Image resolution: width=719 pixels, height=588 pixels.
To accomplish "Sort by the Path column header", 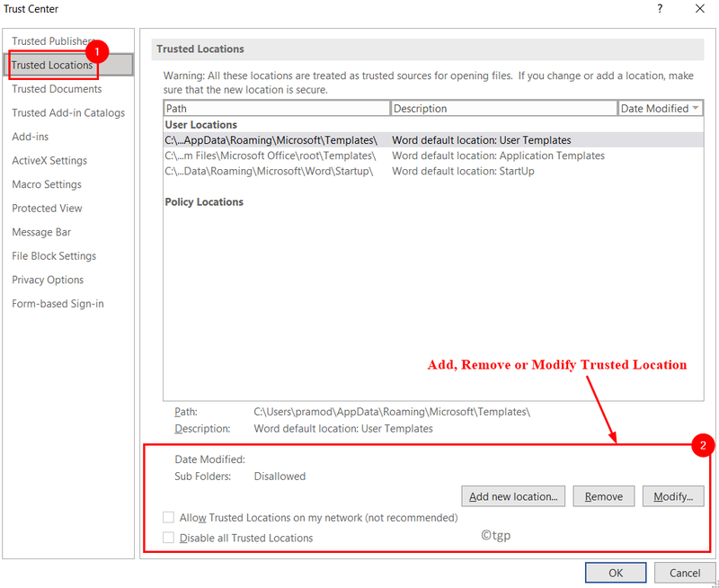I will (277, 109).
